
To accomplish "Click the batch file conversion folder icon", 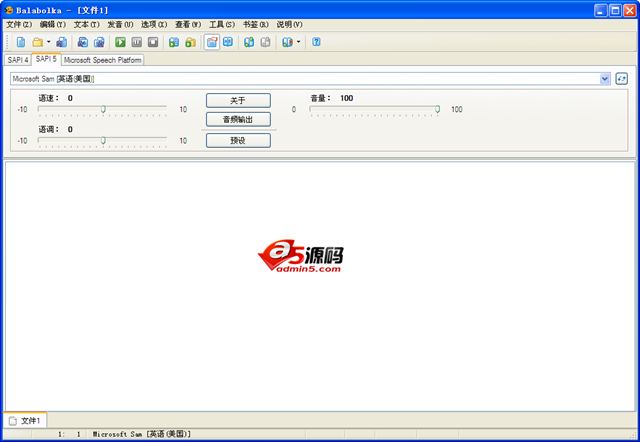I will pyautogui.click(x=191, y=42).
